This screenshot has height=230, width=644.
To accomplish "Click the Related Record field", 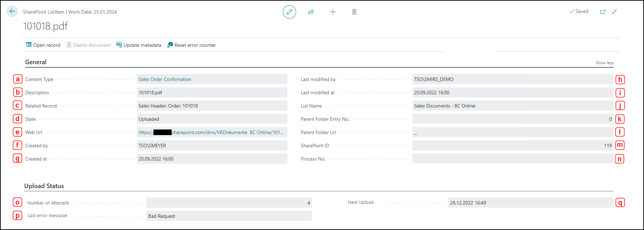I will [x=212, y=106].
